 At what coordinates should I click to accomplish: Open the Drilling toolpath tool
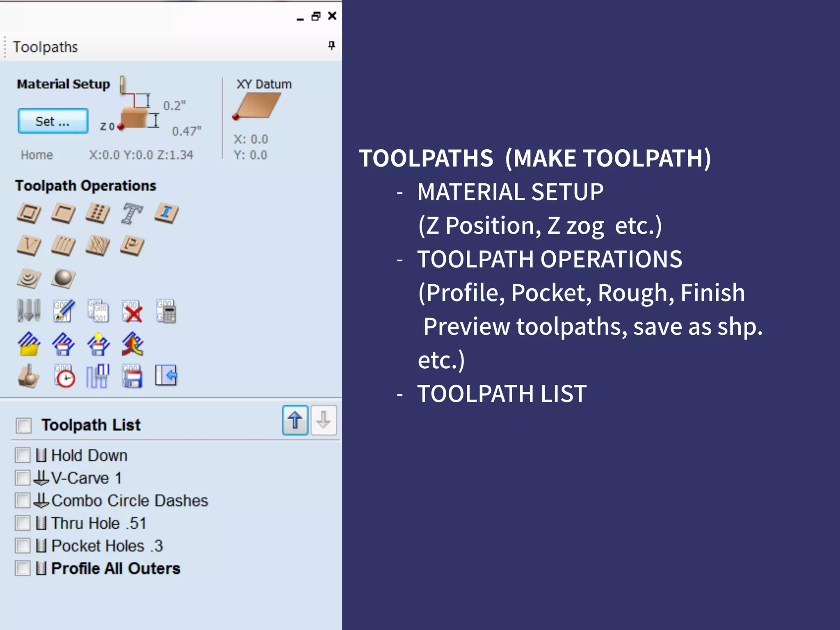[98, 213]
